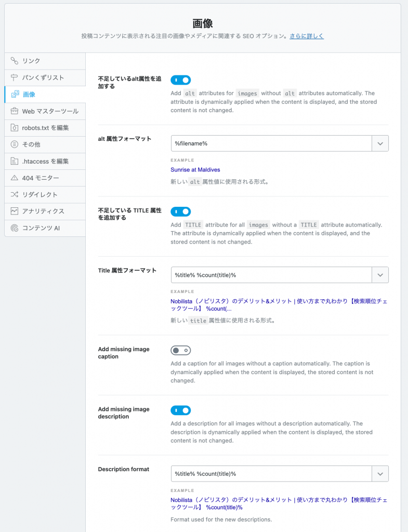Screen dimensions: 408x532
Task: Open the 404 モニター tab
Action: point(45,178)
